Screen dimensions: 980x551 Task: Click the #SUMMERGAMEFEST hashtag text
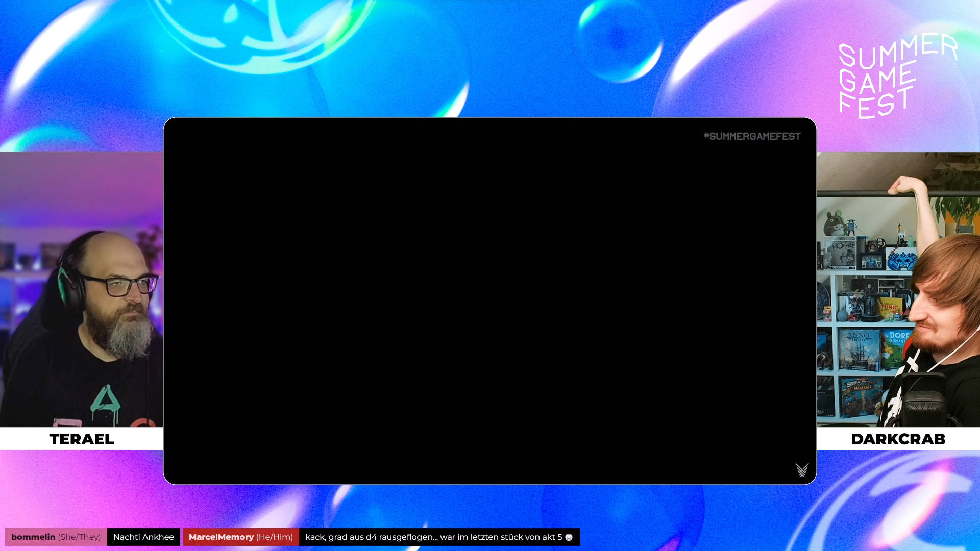click(752, 136)
